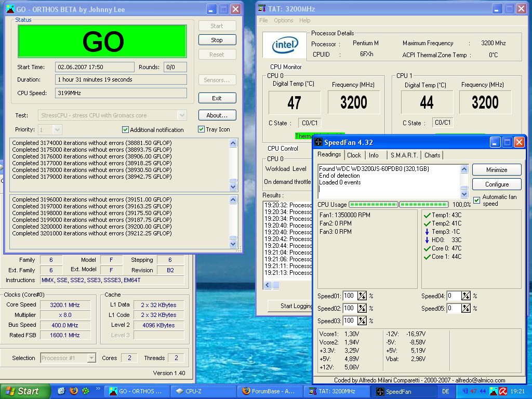Image resolution: width=532 pixels, height=399 pixels.
Task: Expand the Test type dropdown
Action: pyautogui.click(x=181, y=115)
